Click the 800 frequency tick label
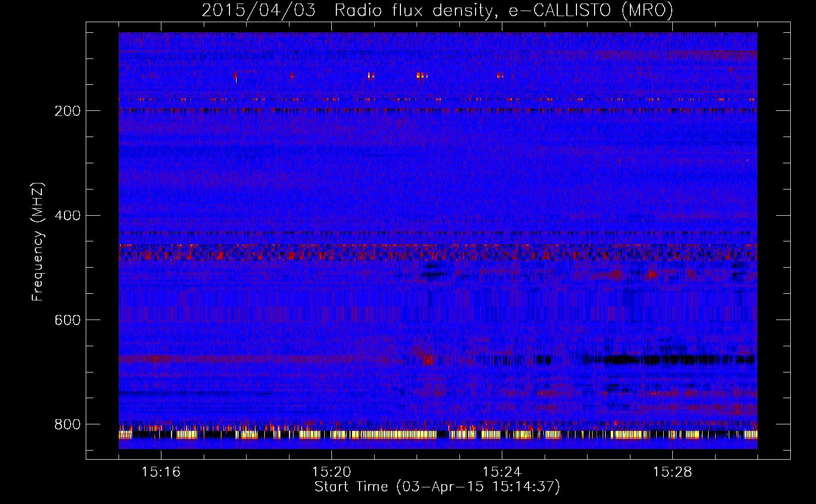 (68, 424)
